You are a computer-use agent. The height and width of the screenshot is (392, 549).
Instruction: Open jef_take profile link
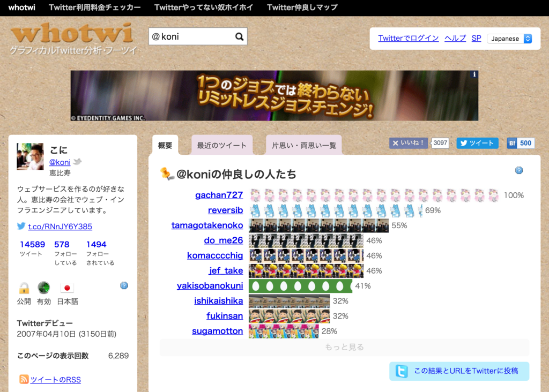coord(226,270)
